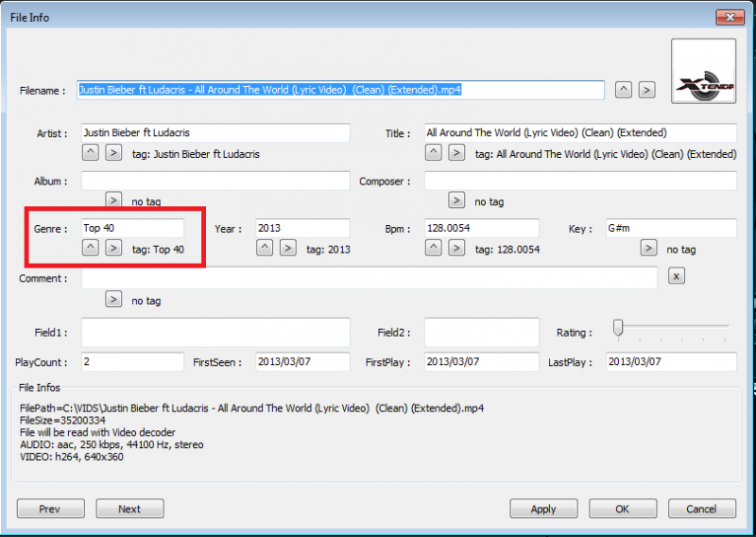
Task: Click the 'AUDIO: aac, 250 kbps' line
Action: point(112,445)
